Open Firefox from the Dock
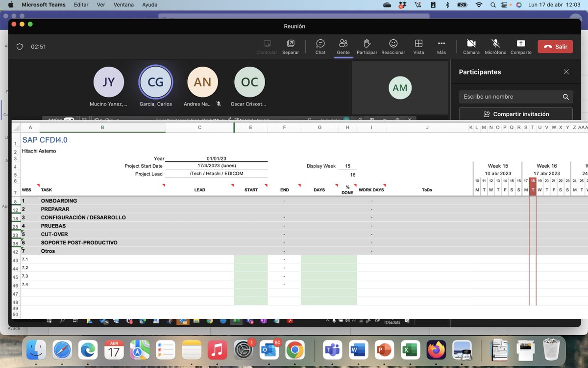 [436, 350]
